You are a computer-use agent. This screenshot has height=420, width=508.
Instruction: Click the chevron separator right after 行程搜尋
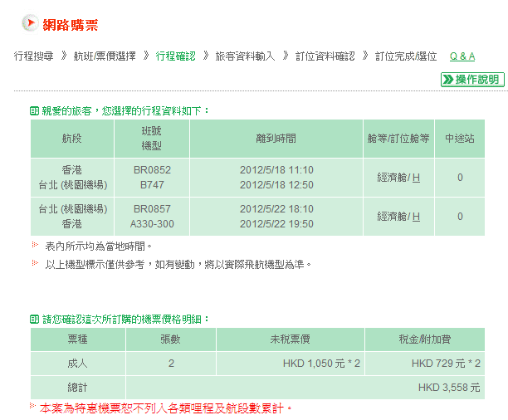coord(65,56)
